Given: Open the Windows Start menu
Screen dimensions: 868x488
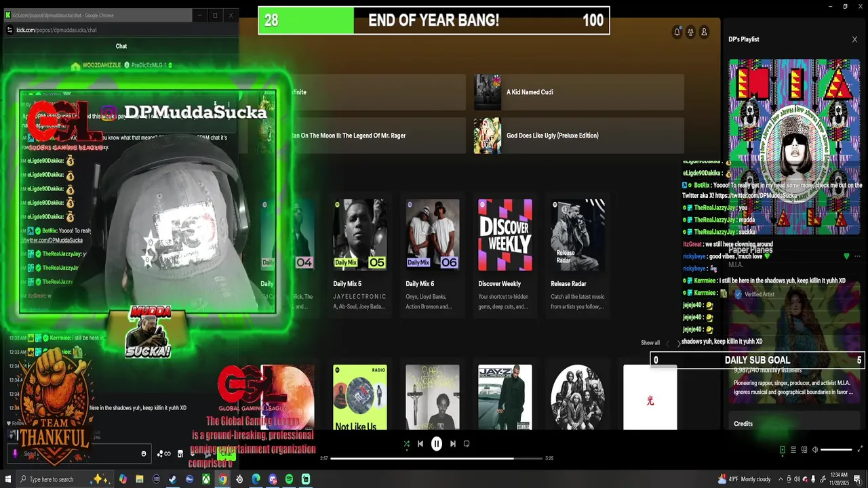Looking at the screenshot, I should coord(7,479).
